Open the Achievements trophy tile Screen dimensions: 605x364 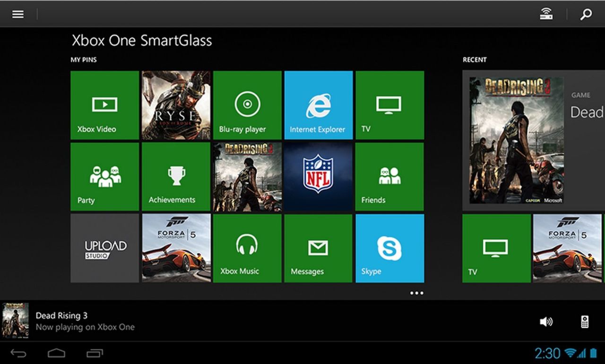tap(176, 176)
